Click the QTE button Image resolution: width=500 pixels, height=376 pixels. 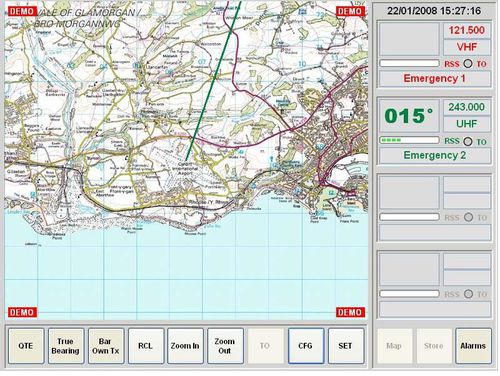26,346
